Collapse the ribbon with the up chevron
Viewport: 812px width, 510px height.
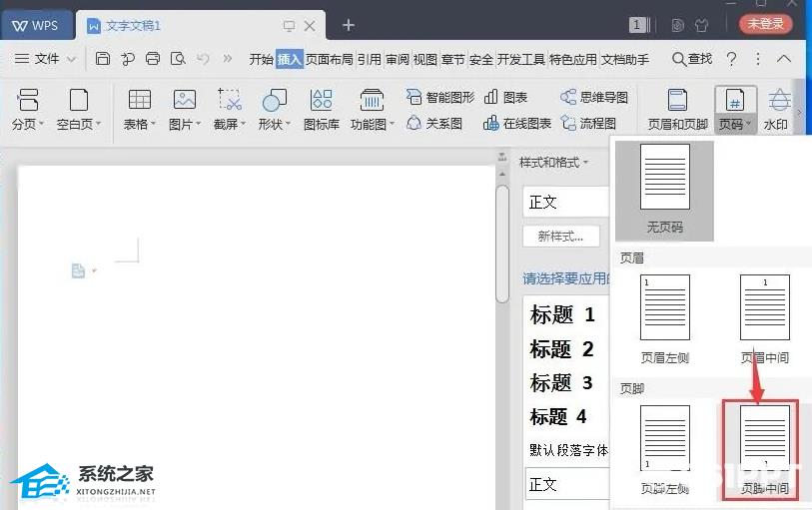[x=784, y=59]
